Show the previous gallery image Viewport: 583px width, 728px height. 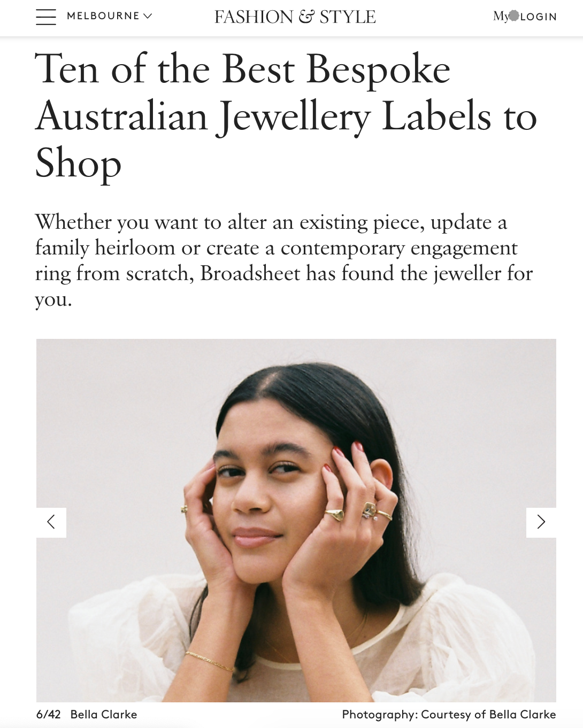tap(51, 522)
